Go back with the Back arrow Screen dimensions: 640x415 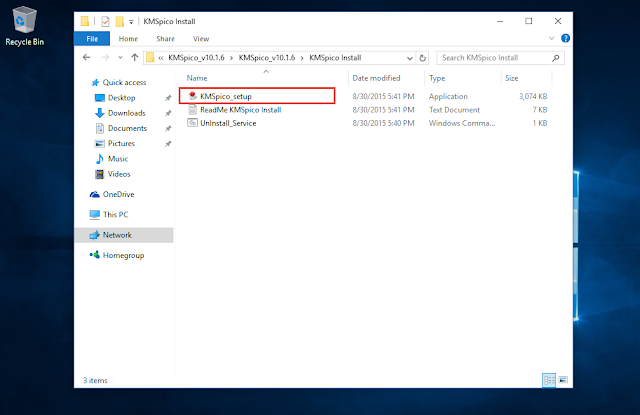87,58
